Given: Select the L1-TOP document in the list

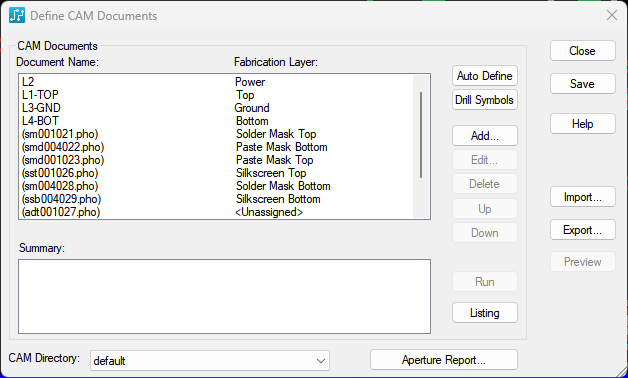Looking at the screenshot, I should 216,95.
